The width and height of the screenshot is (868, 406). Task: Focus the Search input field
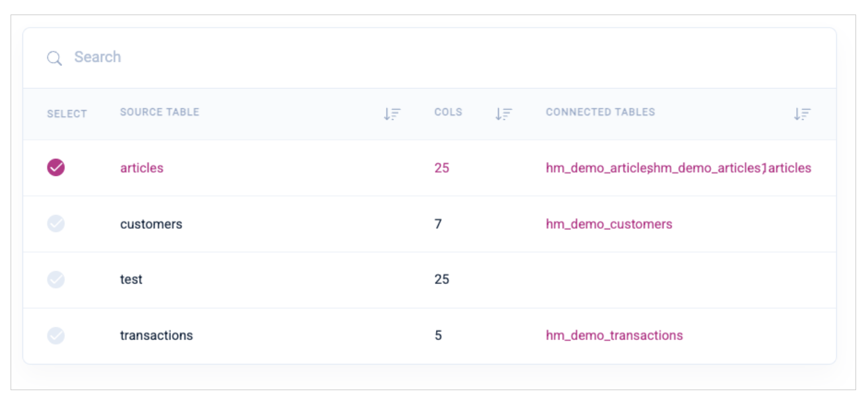[429, 57]
